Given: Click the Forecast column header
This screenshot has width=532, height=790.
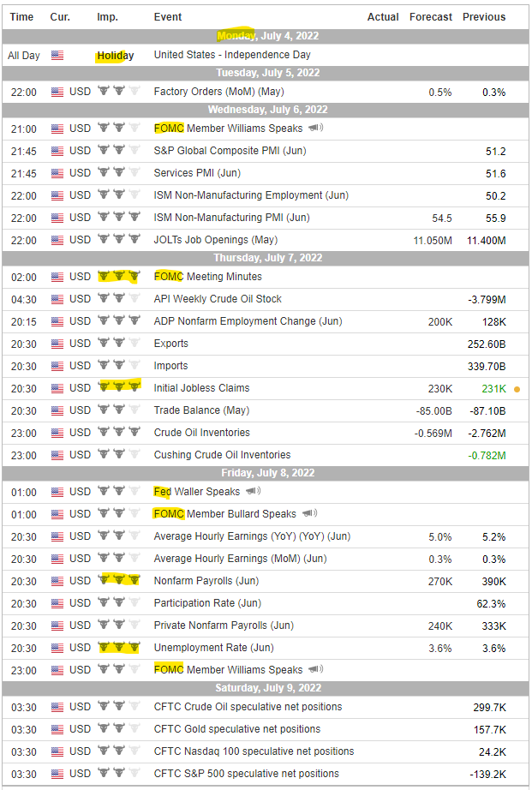Looking at the screenshot, I should 431,16.
